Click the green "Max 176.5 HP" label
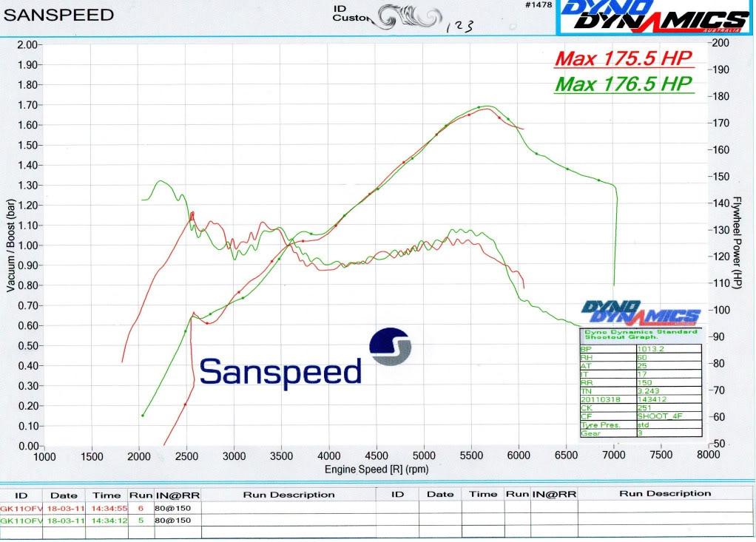The height and width of the screenshot is (542, 756). coord(624,84)
